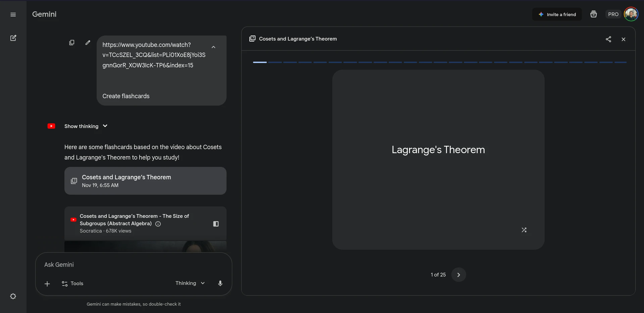
Task: Click the Ask Gemini input field
Action: tap(133, 265)
